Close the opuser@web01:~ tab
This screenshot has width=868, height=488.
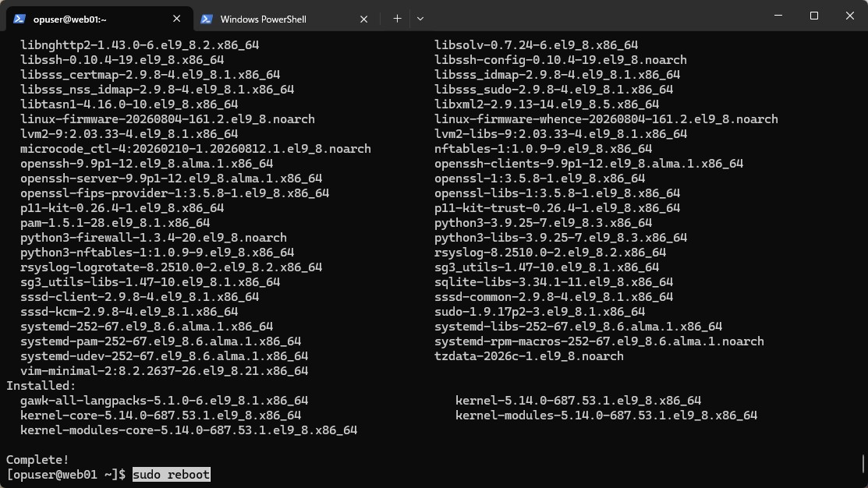click(x=176, y=19)
